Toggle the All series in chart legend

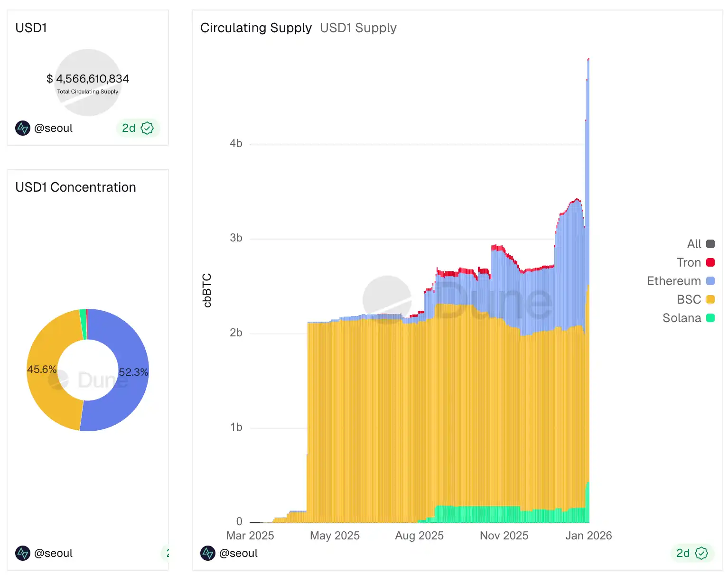694,244
